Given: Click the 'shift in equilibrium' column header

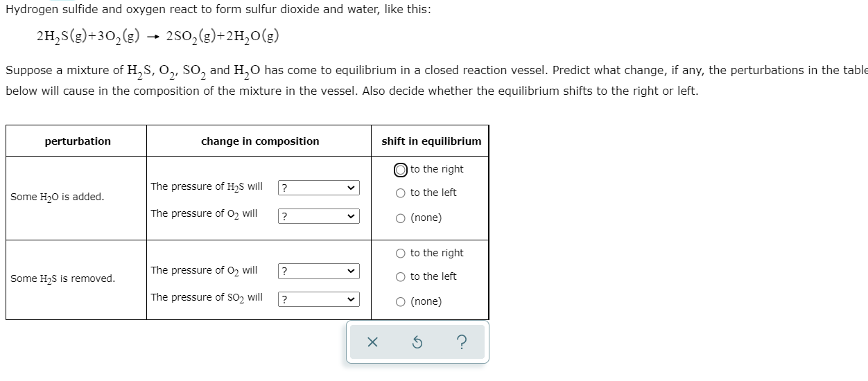Looking at the screenshot, I should click(x=431, y=141).
